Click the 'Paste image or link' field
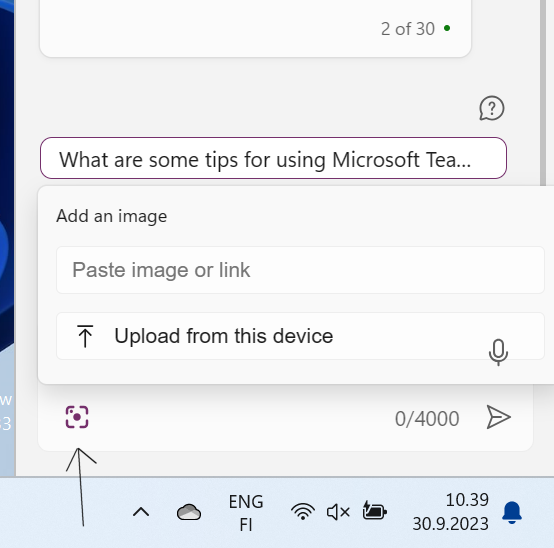Viewport: 554px width, 548px height. tap(300, 270)
